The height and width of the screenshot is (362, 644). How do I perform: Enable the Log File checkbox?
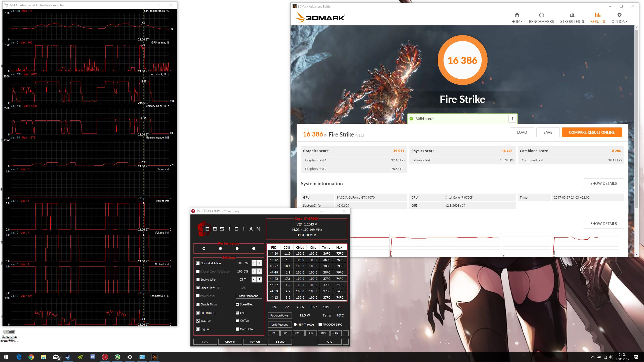click(198, 329)
